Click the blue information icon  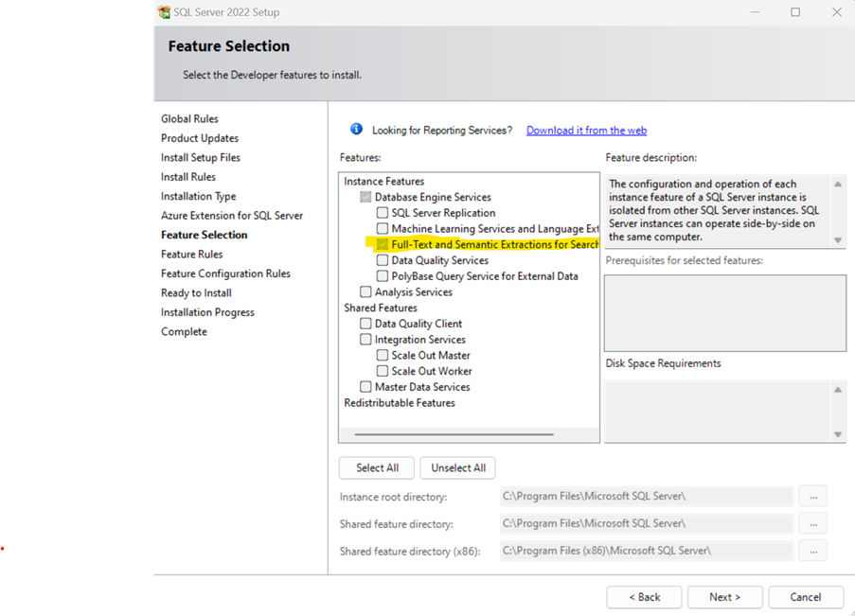(x=356, y=130)
